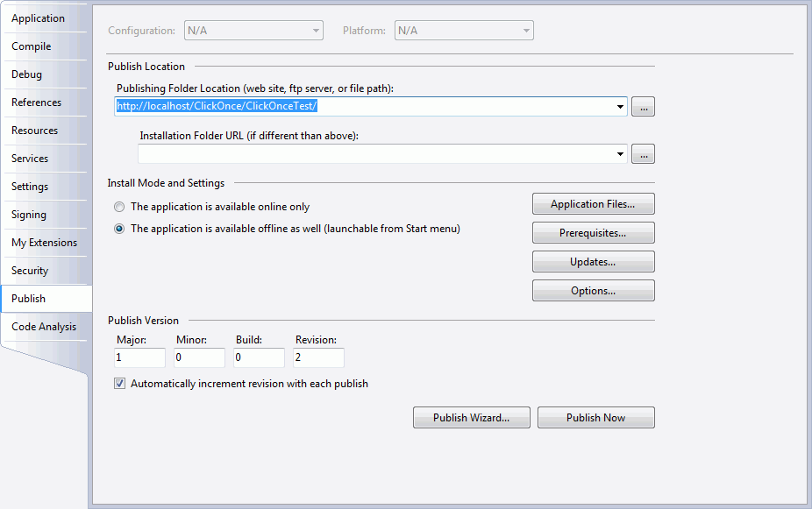This screenshot has height=509, width=812.
Task: Open the Prerequisites dialog
Action: tap(593, 233)
